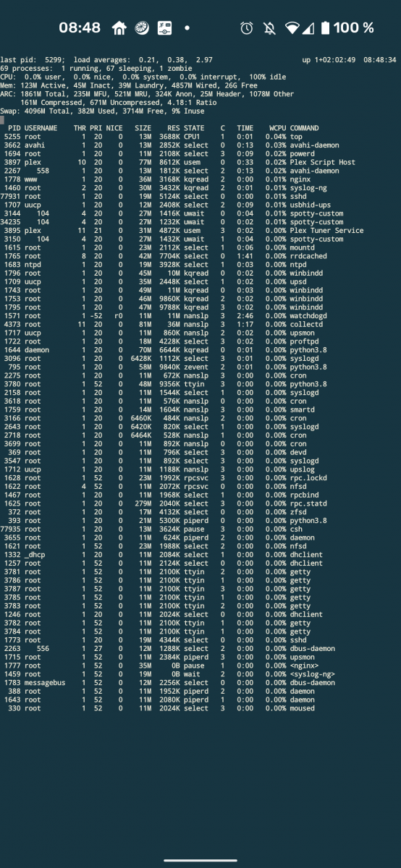The image size is (401, 868).
Task: Click the Swap usage summary line
Action: pos(103,111)
